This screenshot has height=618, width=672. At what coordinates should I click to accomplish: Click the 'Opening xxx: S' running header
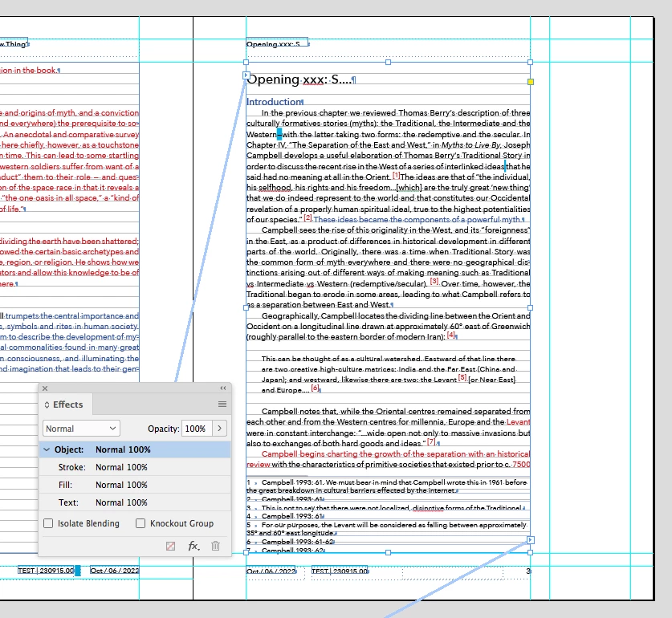(x=273, y=44)
